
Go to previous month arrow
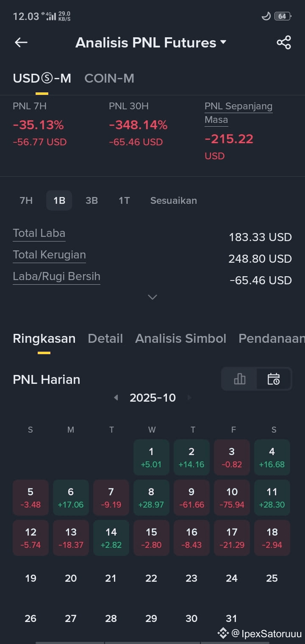coord(116,397)
